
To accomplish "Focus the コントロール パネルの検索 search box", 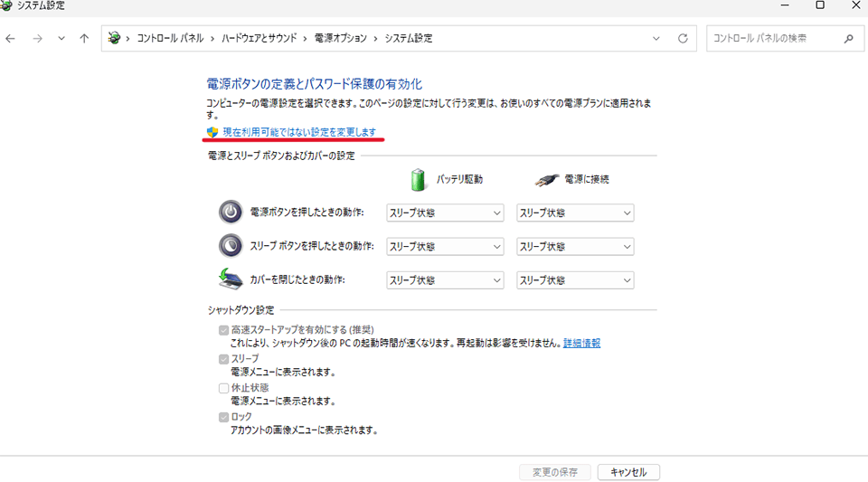I will (785, 38).
